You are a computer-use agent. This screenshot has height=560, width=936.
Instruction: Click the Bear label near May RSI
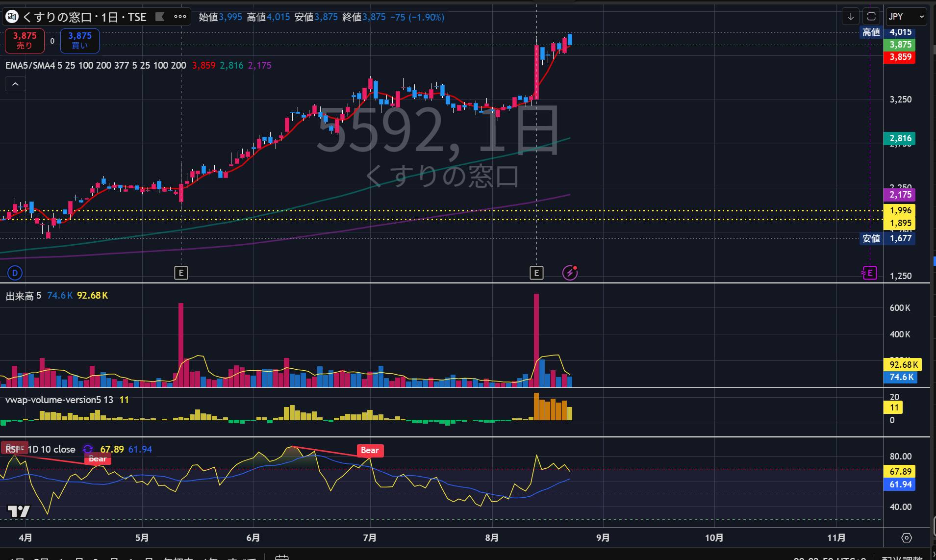[98, 459]
